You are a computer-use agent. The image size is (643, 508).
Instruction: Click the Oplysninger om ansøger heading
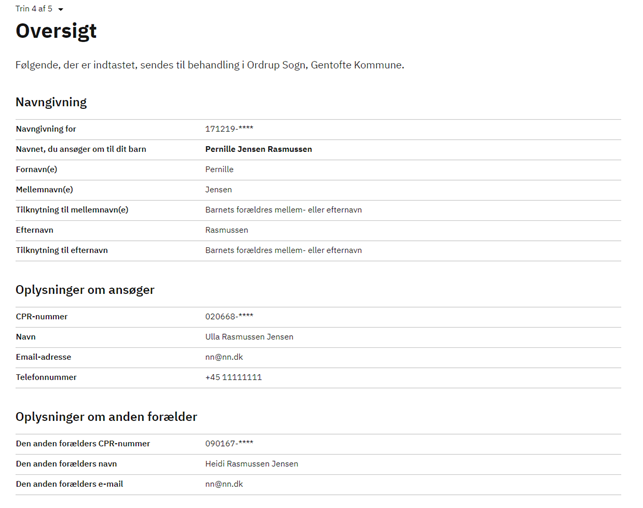(x=85, y=290)
